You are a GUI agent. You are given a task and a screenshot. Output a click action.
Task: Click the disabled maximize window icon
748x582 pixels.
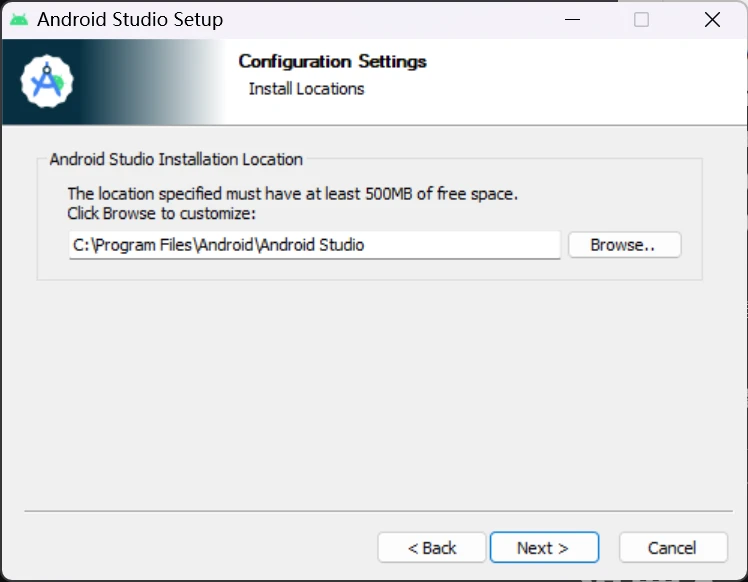point(642,19)
